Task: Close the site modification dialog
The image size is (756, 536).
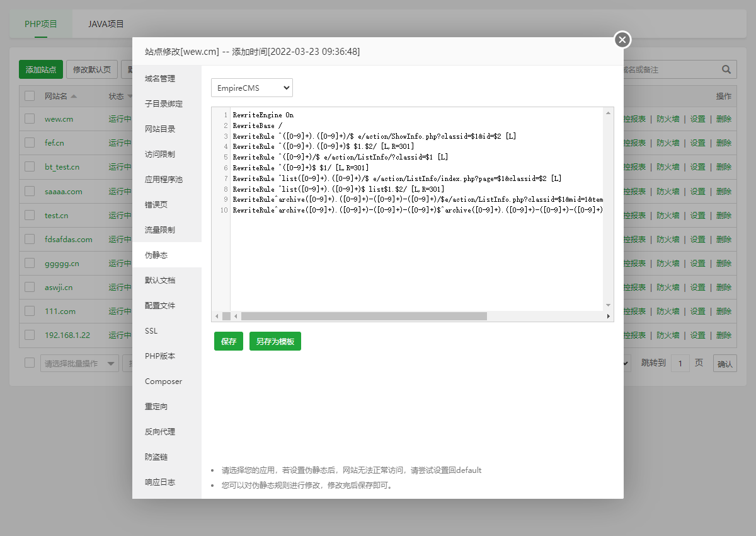Action: click(622, 40)
